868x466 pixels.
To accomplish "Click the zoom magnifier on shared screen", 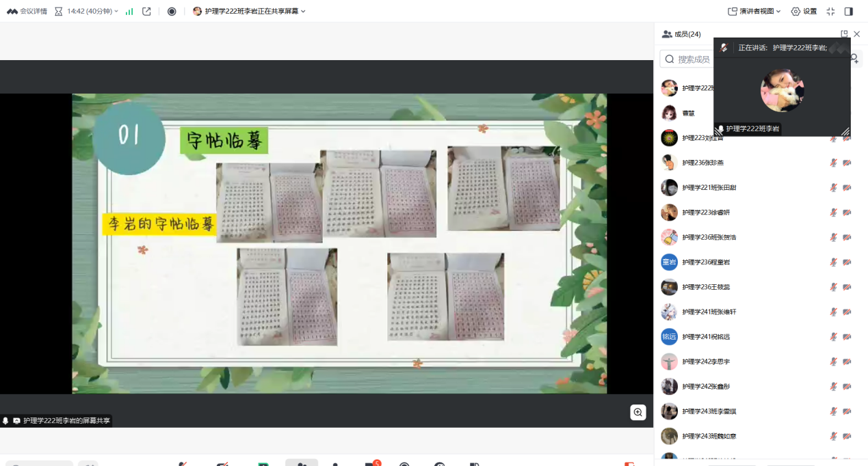I will [x=638, y=412].
